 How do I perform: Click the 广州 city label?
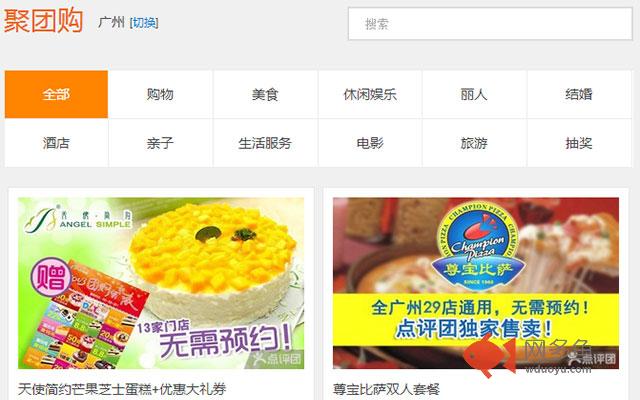tap(111, 22)
